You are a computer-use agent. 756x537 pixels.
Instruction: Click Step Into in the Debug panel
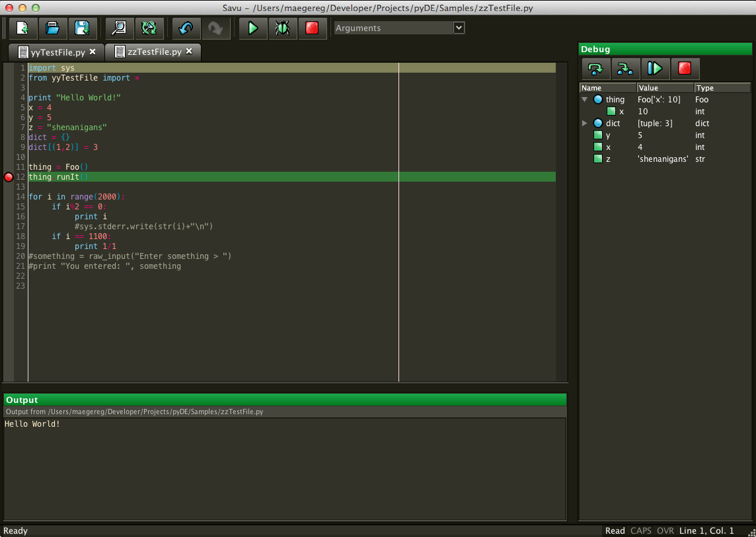[624, 69]
